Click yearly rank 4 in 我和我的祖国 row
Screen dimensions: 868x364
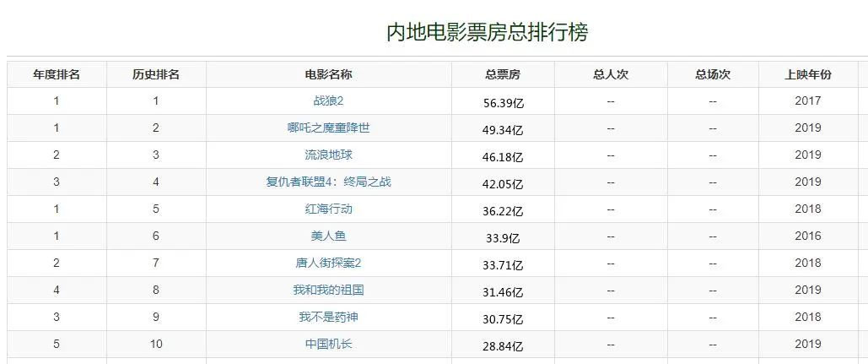point(57,290)
